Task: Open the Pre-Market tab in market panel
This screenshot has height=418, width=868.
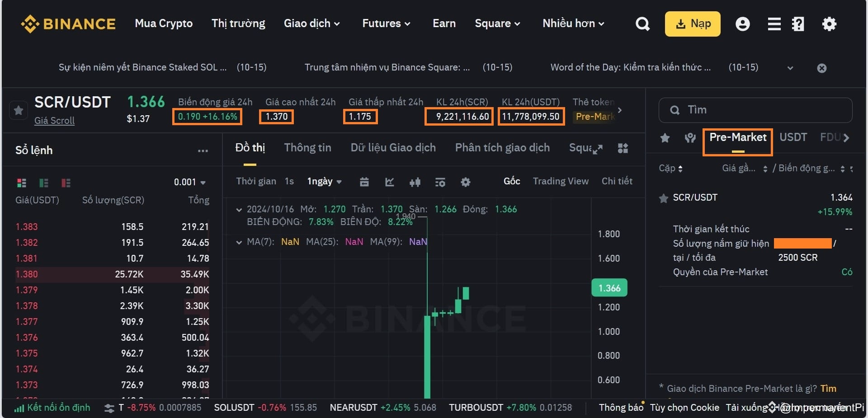Action: tap(737, 138)
